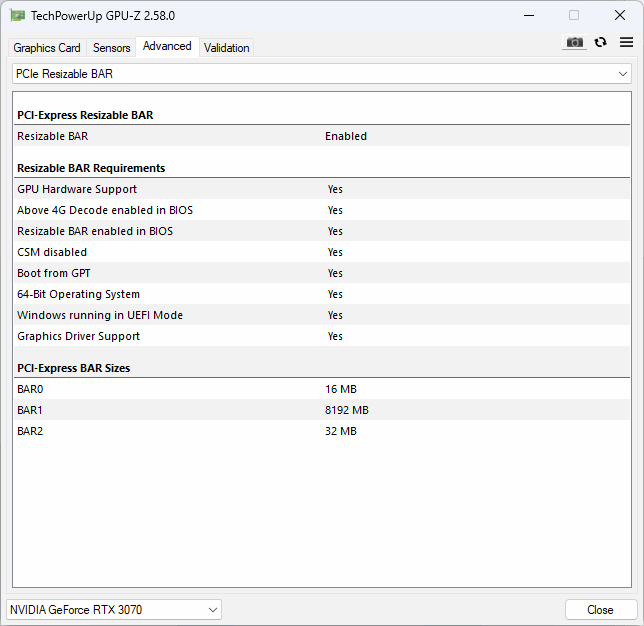Select the 'BAR1' row label
The width and height of the screenshot is (644, 626).
coord(30,410)
